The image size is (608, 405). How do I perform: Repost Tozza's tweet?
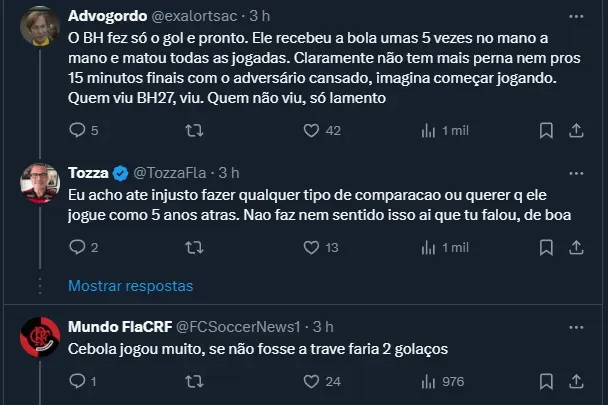[x=196, y=247]
